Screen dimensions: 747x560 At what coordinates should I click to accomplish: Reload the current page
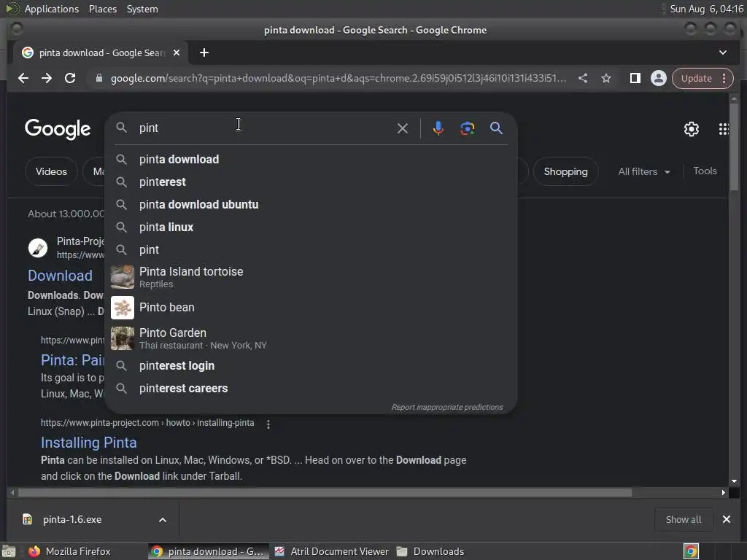click(x=70, y=78)
